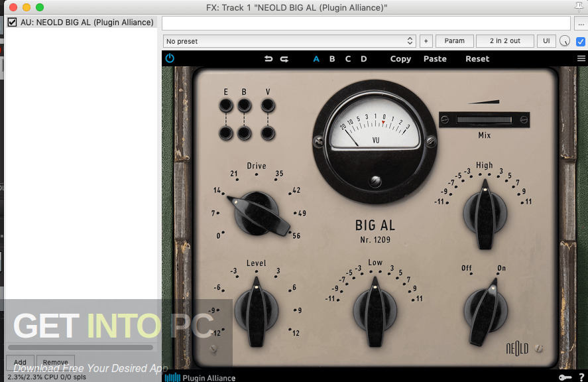Click the empty comment field above presets
The height and width of the screenshot is (382, 588).
click(x=366, y=23)
